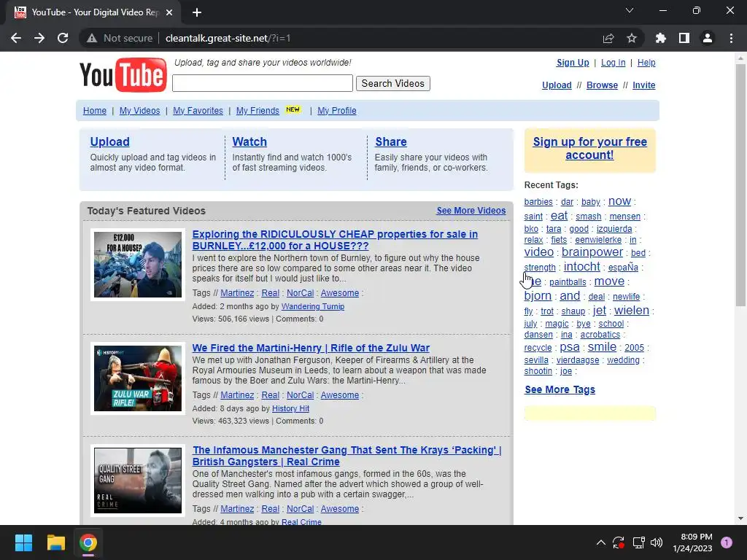Open the Invite link

(x=644, y=85)
